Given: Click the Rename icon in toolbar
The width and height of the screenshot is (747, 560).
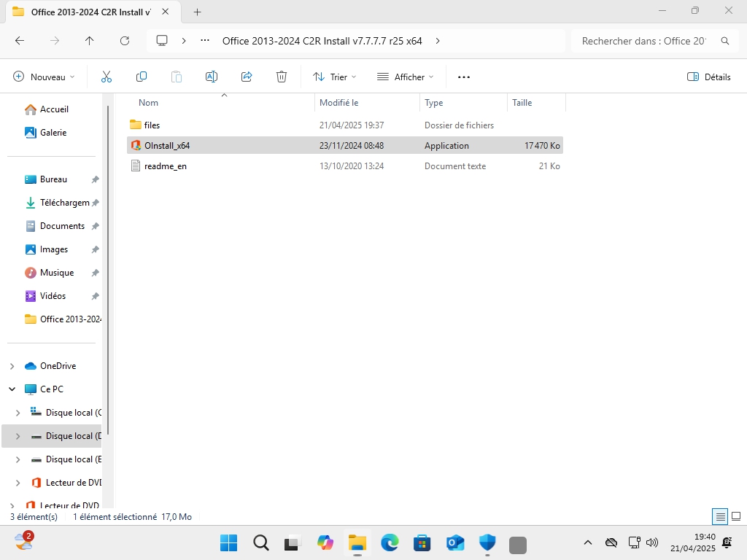Looking at the screenshot, I should coord(212,77).
